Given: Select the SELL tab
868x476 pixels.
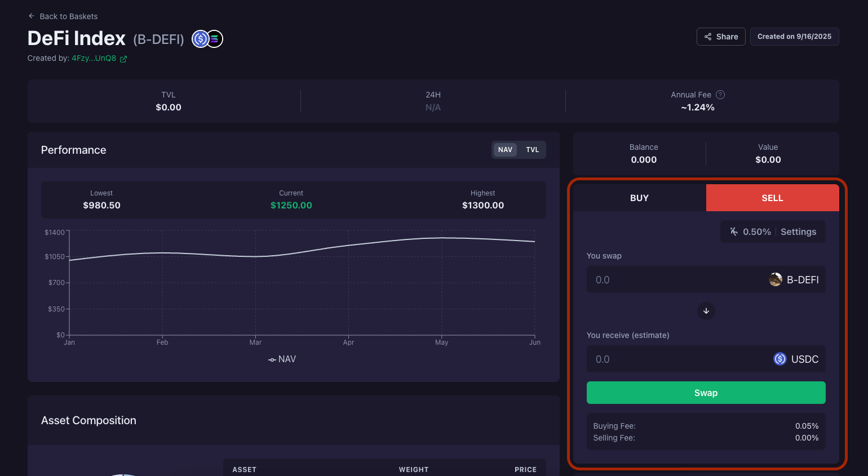Looking at the screenshot, I should [x=772, y=198].
